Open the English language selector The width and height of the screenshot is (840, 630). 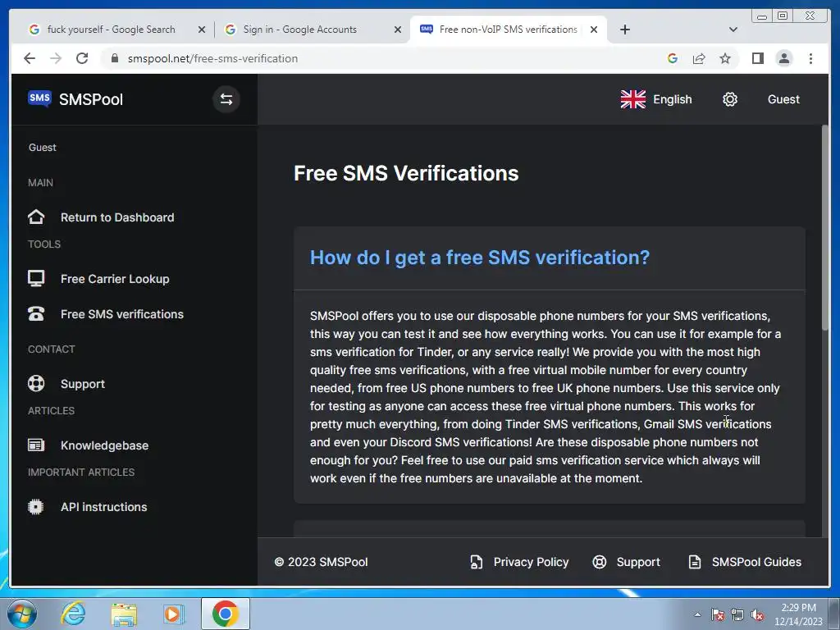pos(655,99)
